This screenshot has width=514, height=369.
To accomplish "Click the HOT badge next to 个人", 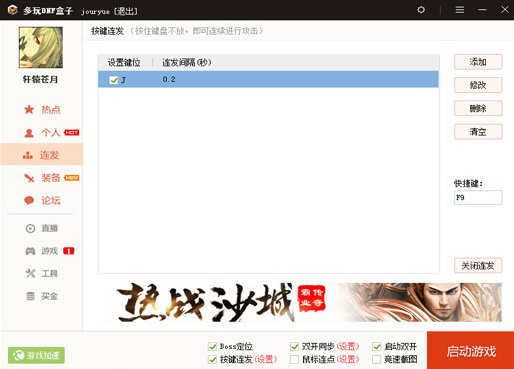I will (x=71, y=132).
